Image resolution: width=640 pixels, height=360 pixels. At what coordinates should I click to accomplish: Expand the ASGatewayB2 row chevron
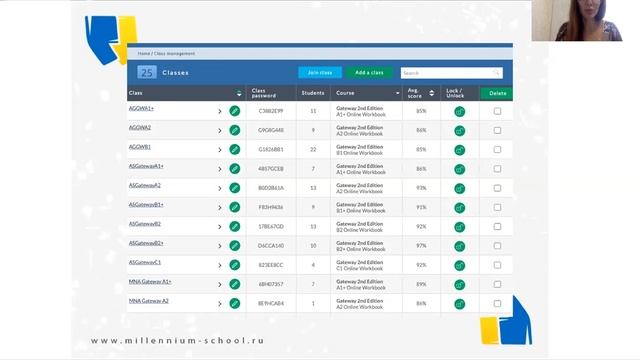pos(220,227)
